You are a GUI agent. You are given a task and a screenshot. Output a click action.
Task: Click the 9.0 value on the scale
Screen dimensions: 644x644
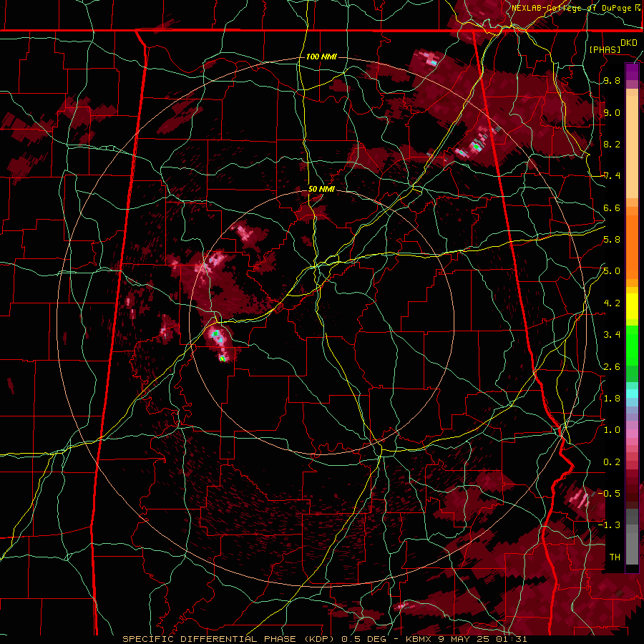(612, 112)
